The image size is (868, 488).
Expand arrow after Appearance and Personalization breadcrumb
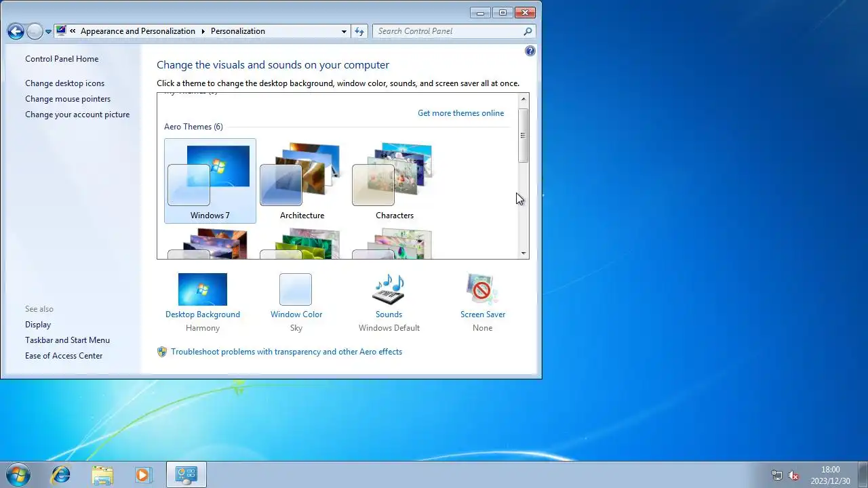[x=203, y=31]
